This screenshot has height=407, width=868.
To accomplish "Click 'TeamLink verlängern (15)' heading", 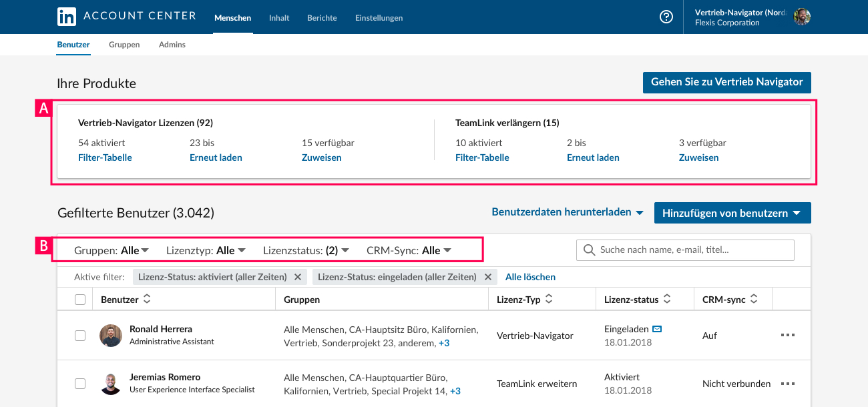I will click(x=507, y=123).
